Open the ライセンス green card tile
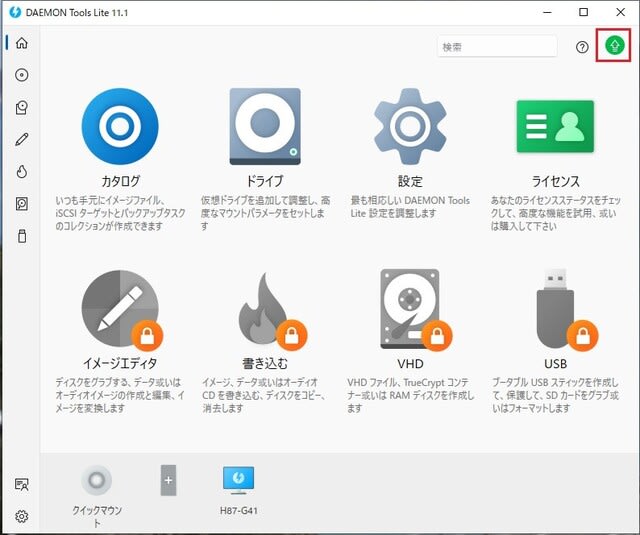The height and width of the screenshot is (535, 640). click(x=555, y=127)
